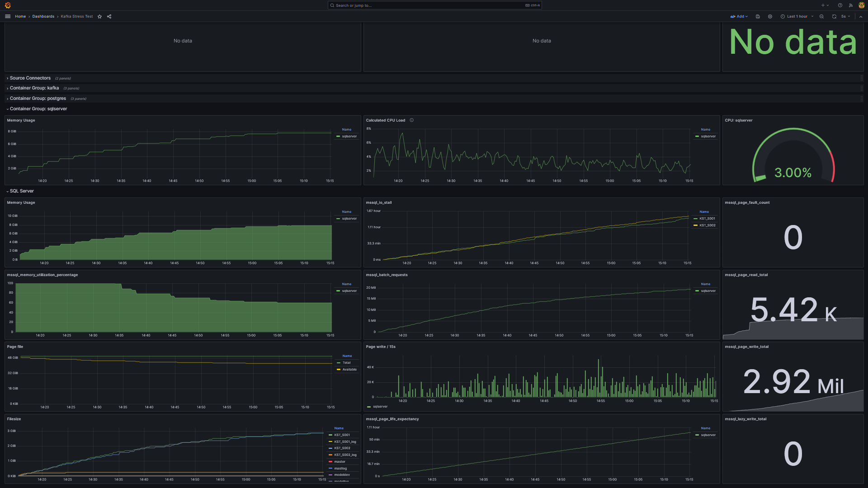The height and width of the screenshot is (488, 868).
Task: Open the Grafana home logo
Action: click(8, 5)
